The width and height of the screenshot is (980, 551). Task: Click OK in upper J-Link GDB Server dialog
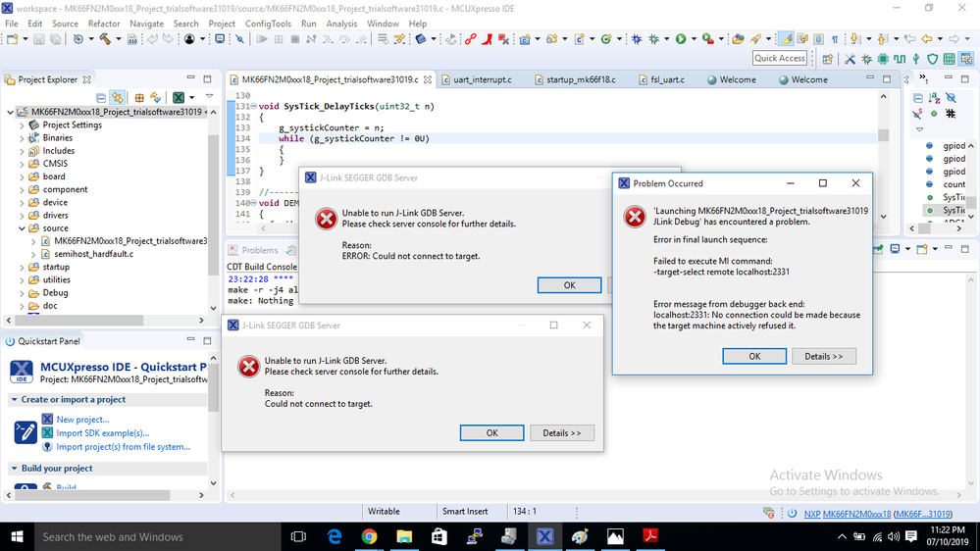(569, 285)
